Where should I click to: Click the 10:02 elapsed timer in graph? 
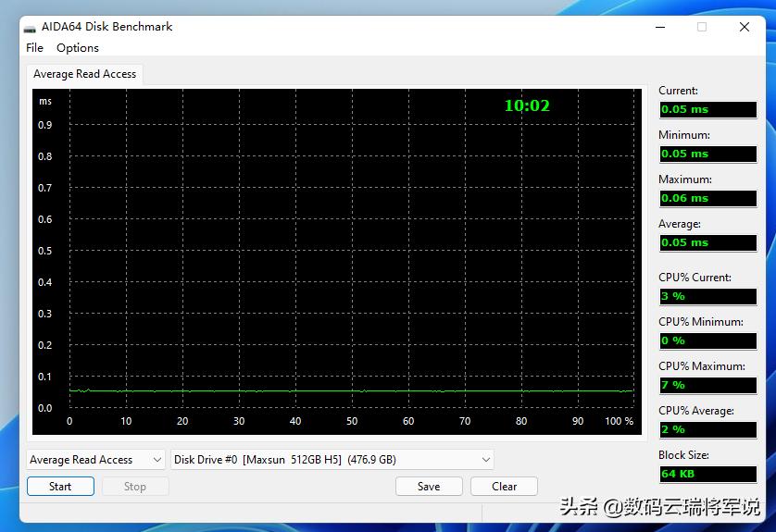click(527, 105)
